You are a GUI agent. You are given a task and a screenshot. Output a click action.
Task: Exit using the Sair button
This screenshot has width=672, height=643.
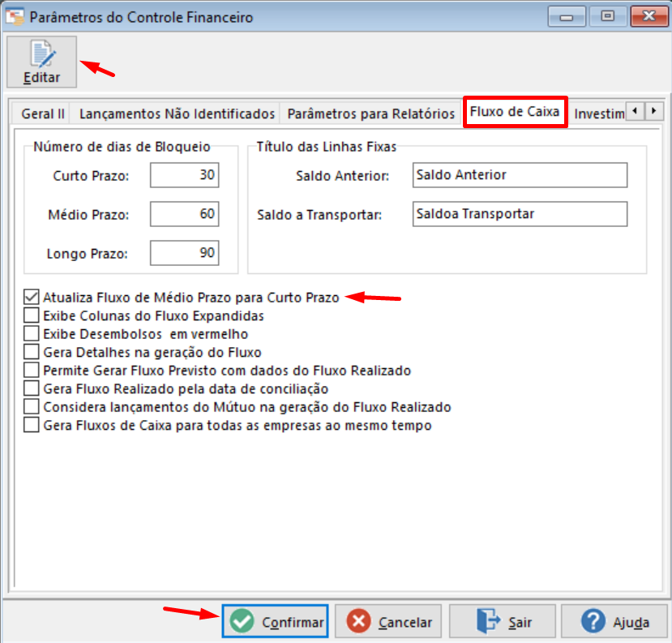[x=503, y=621]
